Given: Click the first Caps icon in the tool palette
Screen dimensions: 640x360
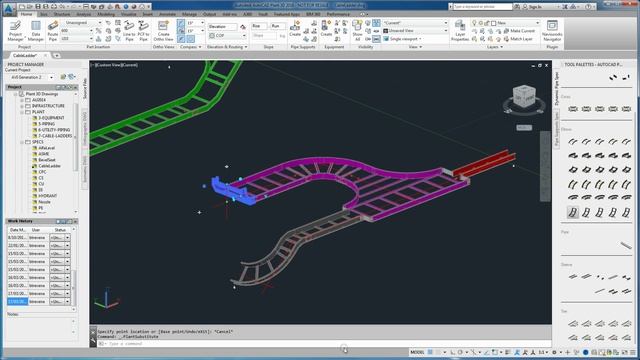Looking at the screenshot, I should pyautogui.click(x=573, y=109).
